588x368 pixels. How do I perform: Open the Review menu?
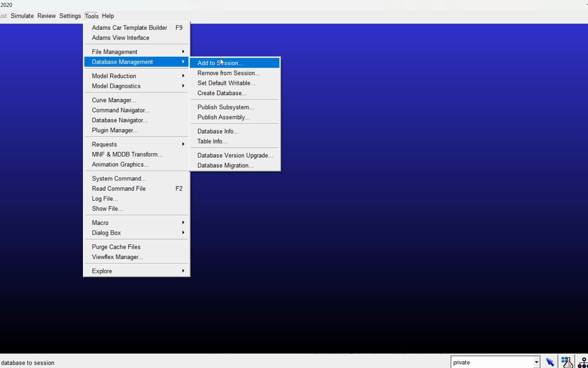click(47, 16)
